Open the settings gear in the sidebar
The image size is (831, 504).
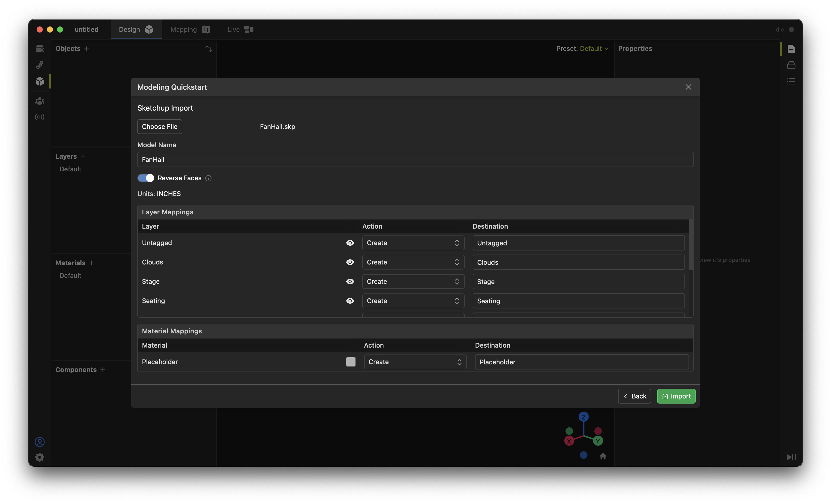(x=39, y=457)
